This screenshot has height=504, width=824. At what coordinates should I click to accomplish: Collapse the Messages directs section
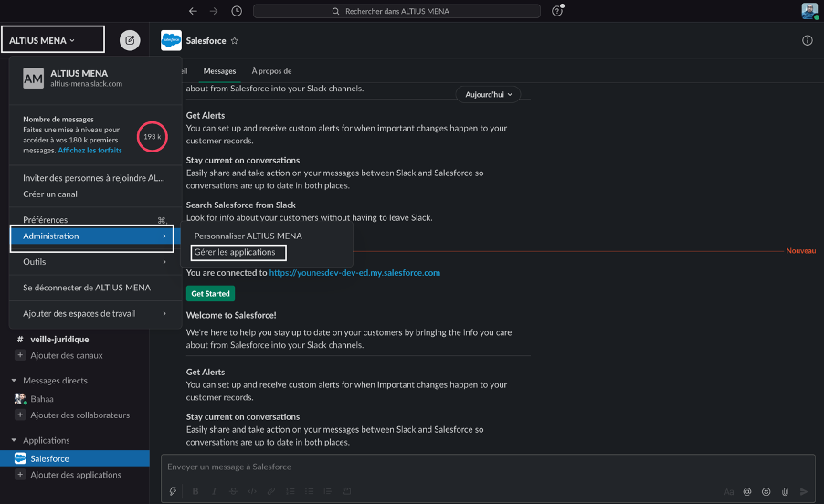click(x=15, y=381)
